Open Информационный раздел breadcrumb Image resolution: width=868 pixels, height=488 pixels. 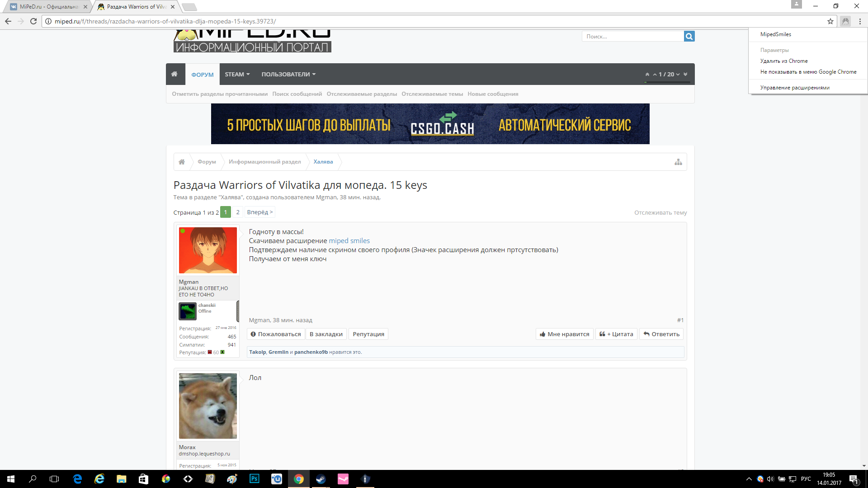[x=265, y=162]
